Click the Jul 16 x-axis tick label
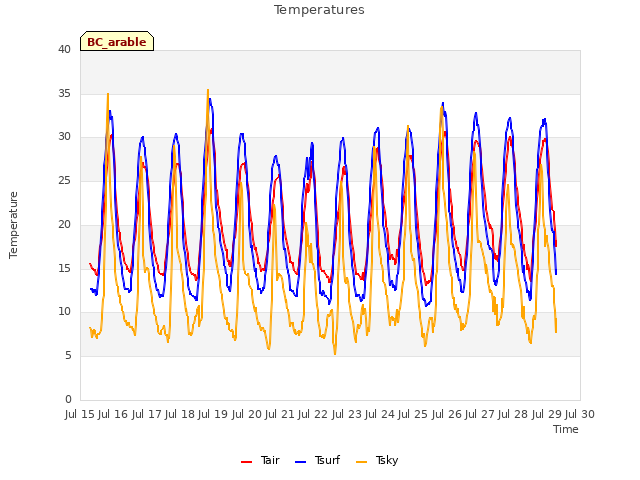The image size is (640, 480). tap(113, 414)
